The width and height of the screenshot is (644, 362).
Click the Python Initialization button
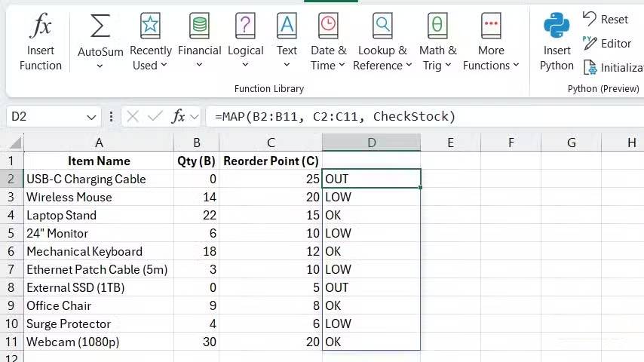(613, 67)
